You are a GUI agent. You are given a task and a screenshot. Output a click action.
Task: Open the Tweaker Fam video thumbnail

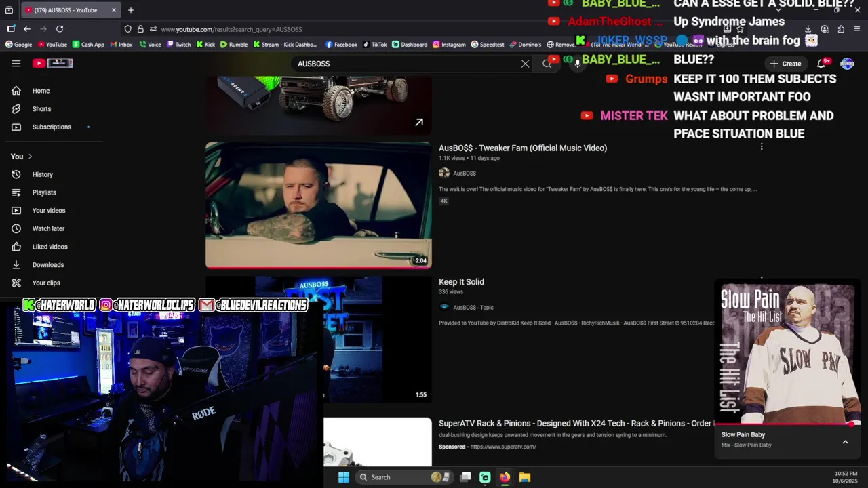pyautogui.click(x=319, y=205)
